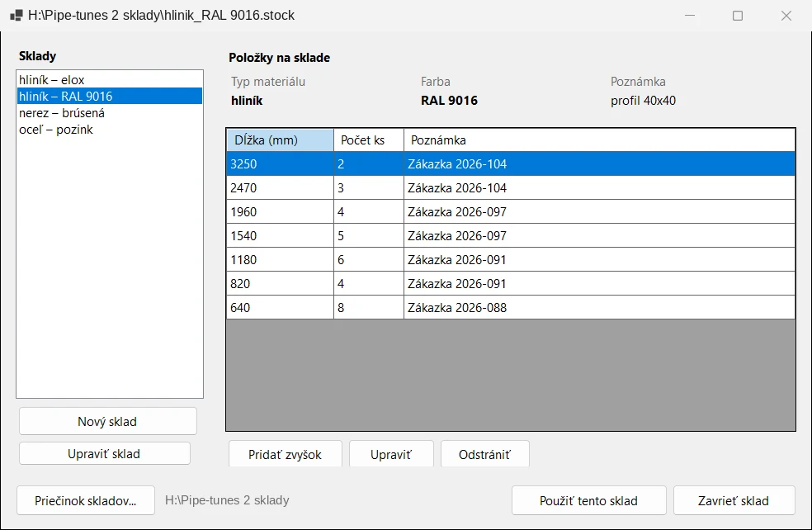
Task: Maximize the stock window
Action: pos(738,16)
